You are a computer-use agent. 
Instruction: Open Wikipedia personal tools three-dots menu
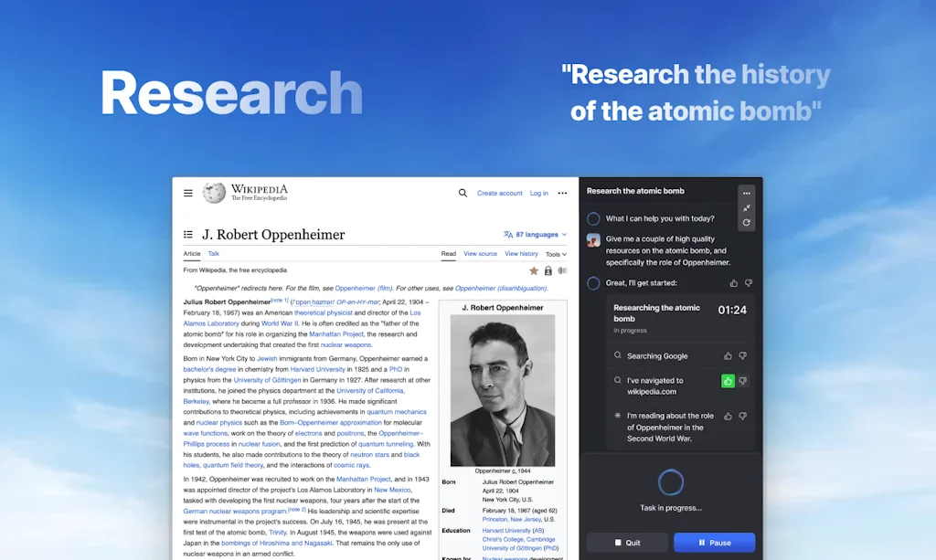(562, 193)
